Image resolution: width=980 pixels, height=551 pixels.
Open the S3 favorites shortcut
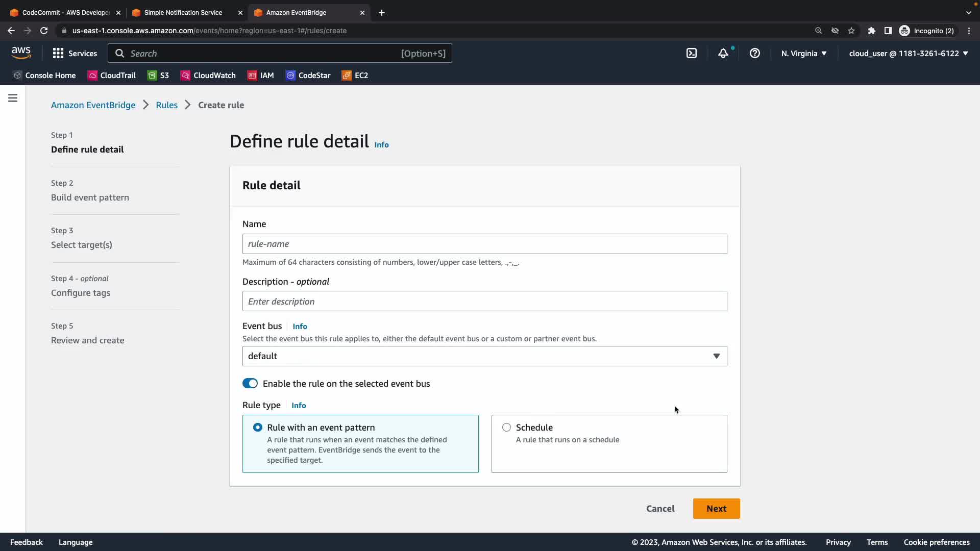pos(158,76)
